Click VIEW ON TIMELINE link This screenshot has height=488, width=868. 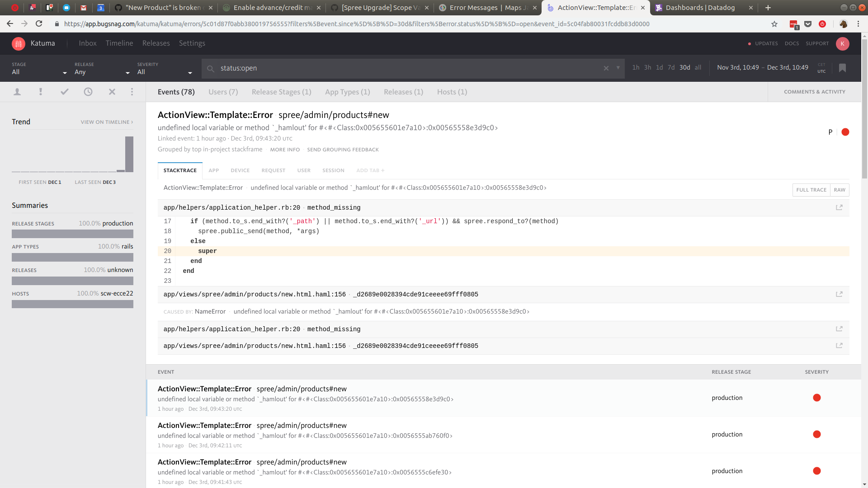(105, 122)
